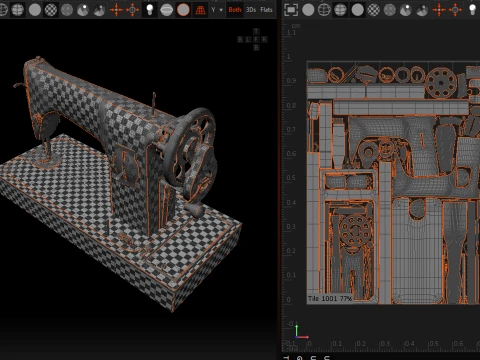Switch to Flats display mode
The height and width of the screenshot is (360, 480).
coord(266,10)
